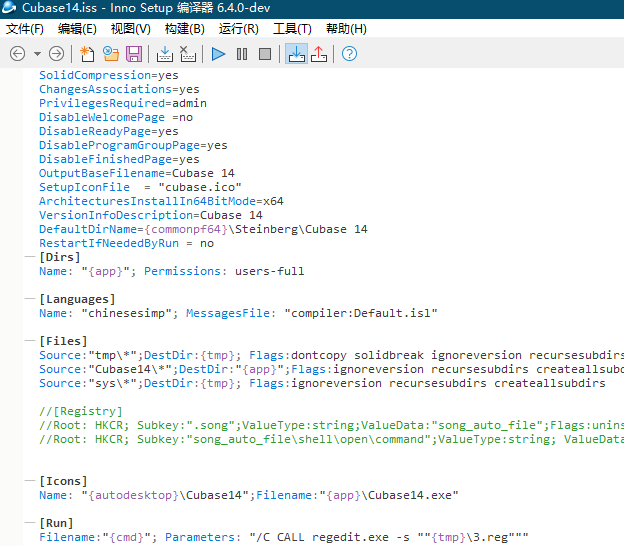Open an existing script file
The image size is (624, 546).
[111, 54]
